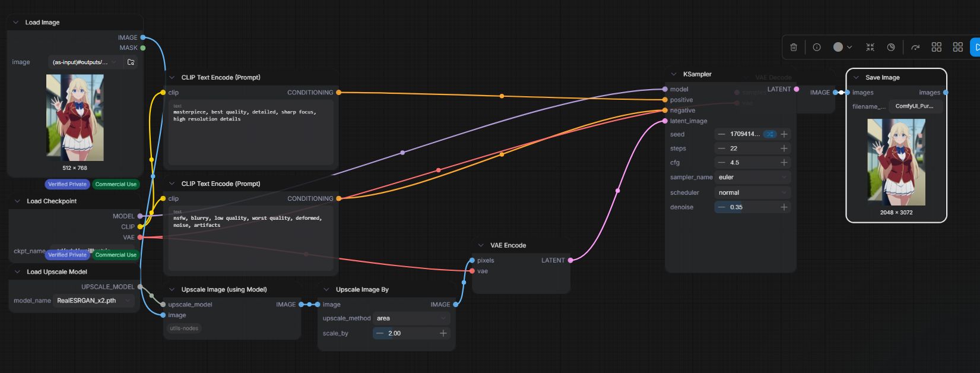
Task: Collapse the Load Image node
Action: 15,23
